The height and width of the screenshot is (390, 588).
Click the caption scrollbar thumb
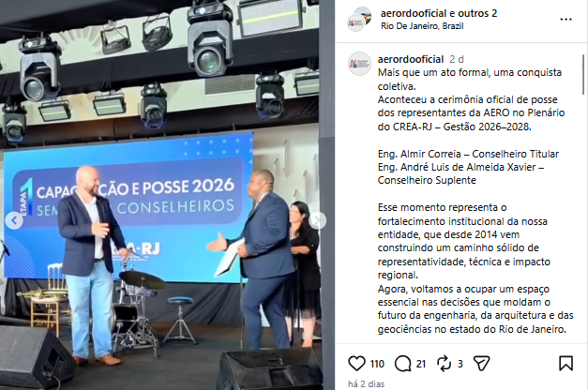(583, 74)
